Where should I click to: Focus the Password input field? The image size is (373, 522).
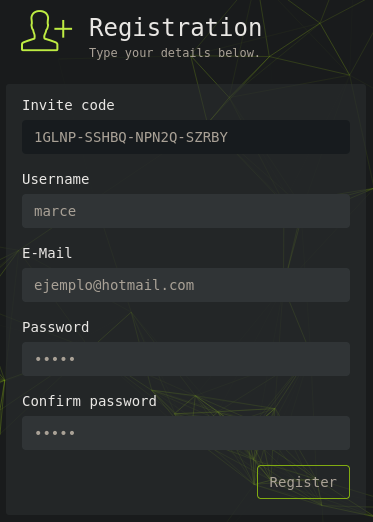tap(186, 359)
